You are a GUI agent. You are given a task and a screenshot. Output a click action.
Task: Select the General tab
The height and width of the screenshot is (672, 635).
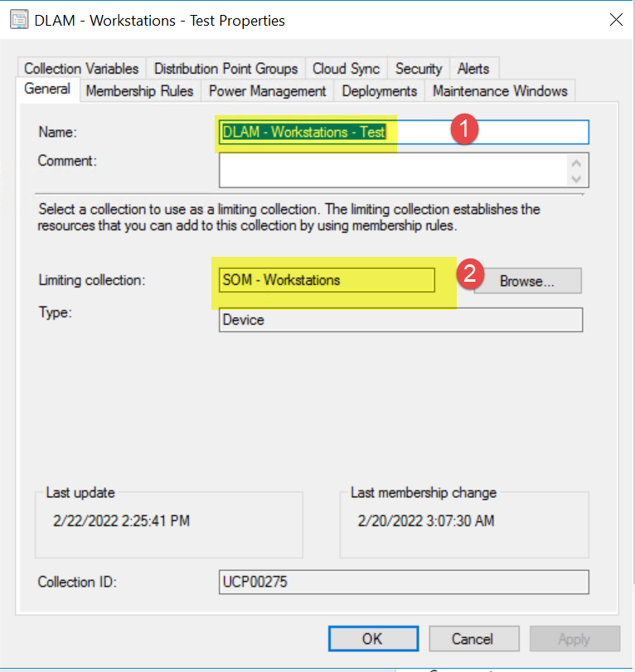pos(47,89)
